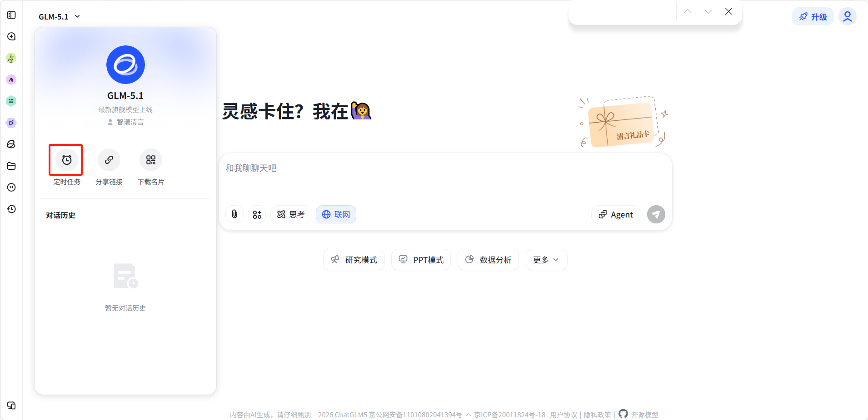Click the round face sidebar icon
Screen dimensions: 868x420
point(11,188)
